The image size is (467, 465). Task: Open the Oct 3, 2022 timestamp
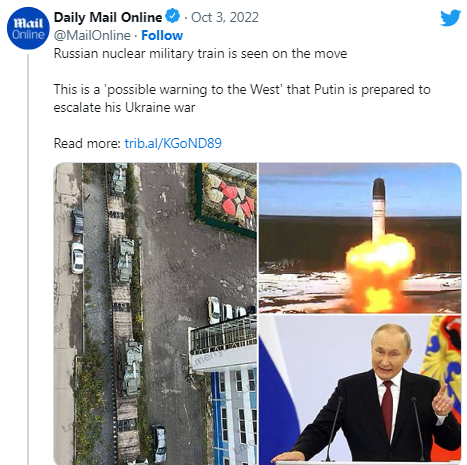225,17
